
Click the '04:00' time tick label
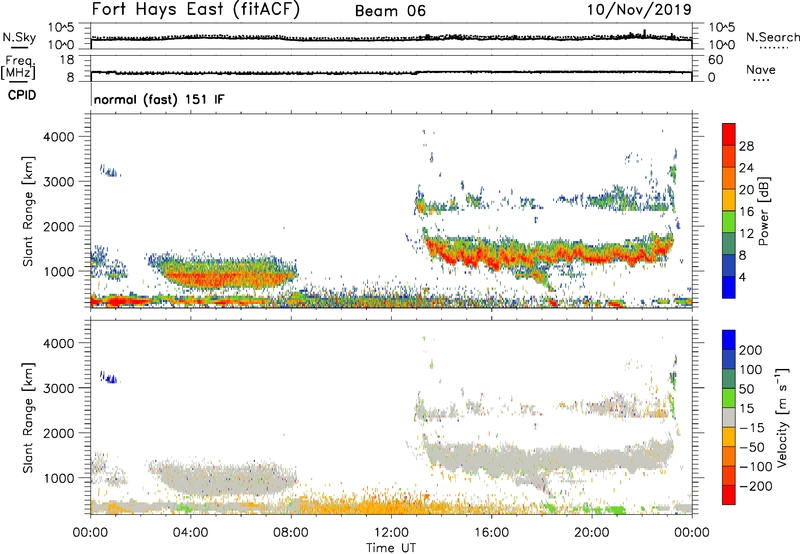coord(190,533)
